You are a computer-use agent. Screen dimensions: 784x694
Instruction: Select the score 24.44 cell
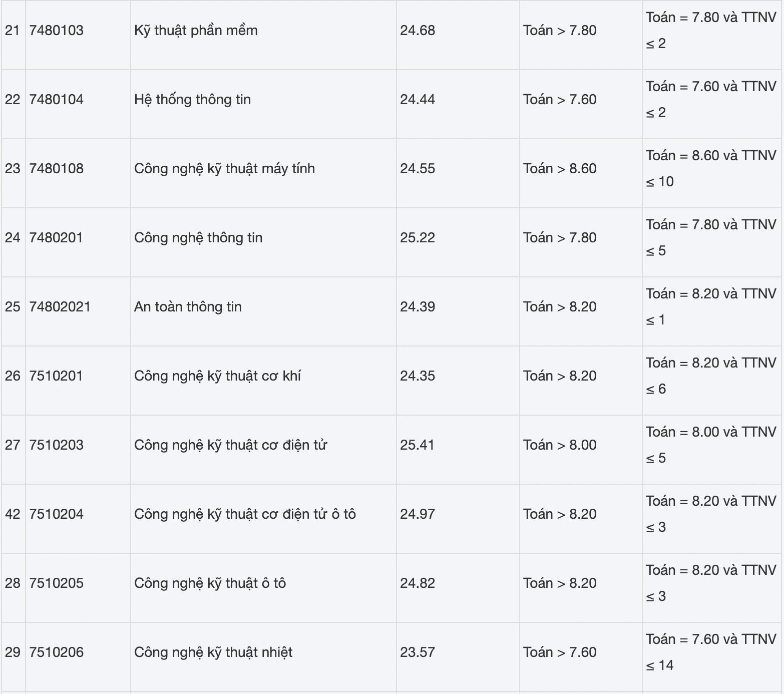tap(418, 100)
